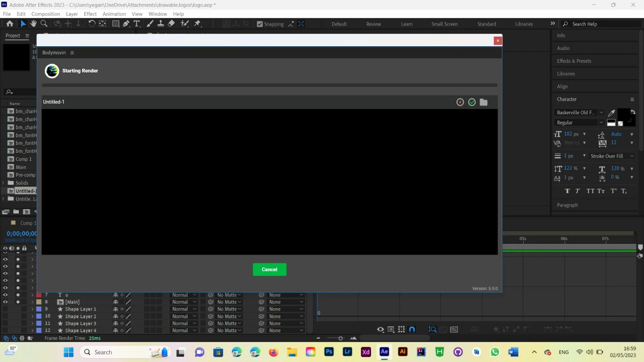The width and height of the screenshot is (644, 362).
Task: Toggle visibility eye of layer 7
Action: tap(5, 295)
